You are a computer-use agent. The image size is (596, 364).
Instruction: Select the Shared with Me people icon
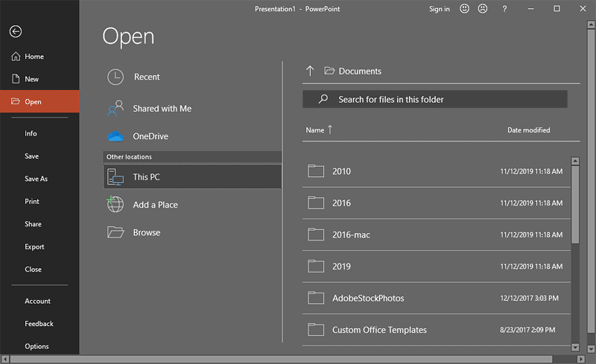pyautogui.click(x=115, y=109)
